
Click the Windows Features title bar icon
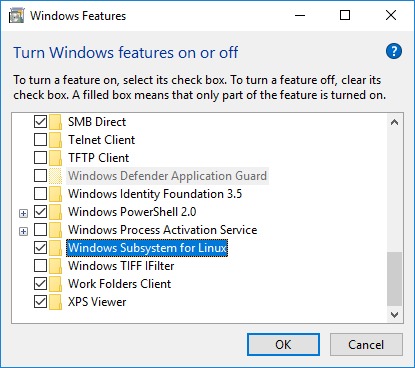[17, 16]
